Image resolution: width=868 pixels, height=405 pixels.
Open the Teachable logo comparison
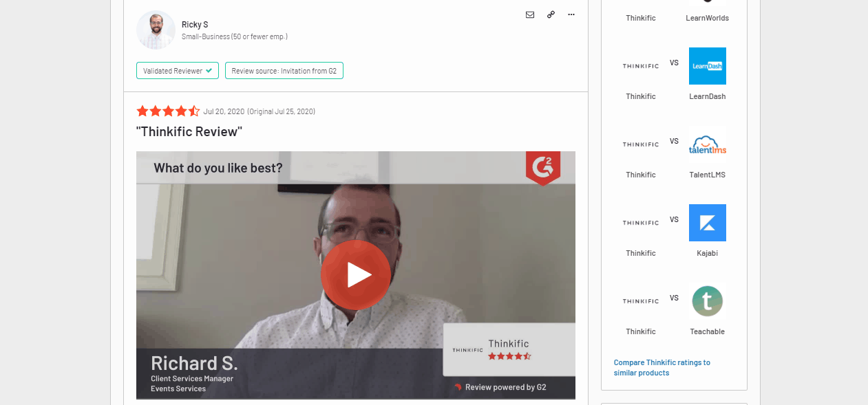tap(708, 301)
